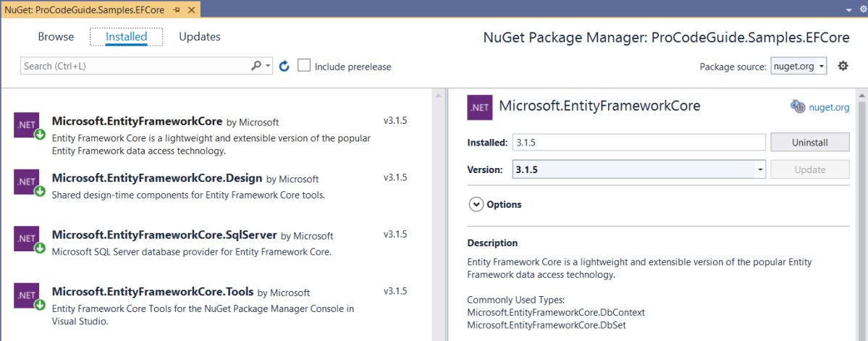This screenshot has height=341, width=868.
Task: Click the pin icon on the NuGet tab
Action: click(177, 9)
